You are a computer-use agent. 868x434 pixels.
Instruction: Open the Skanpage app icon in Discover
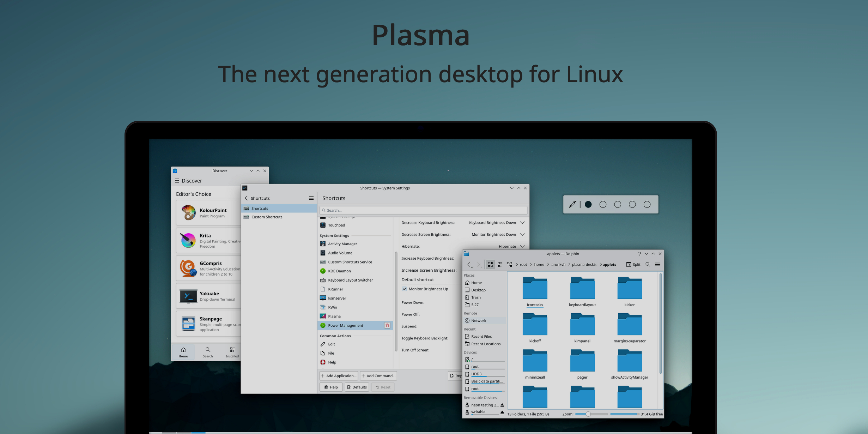click(x=188, y=324)
